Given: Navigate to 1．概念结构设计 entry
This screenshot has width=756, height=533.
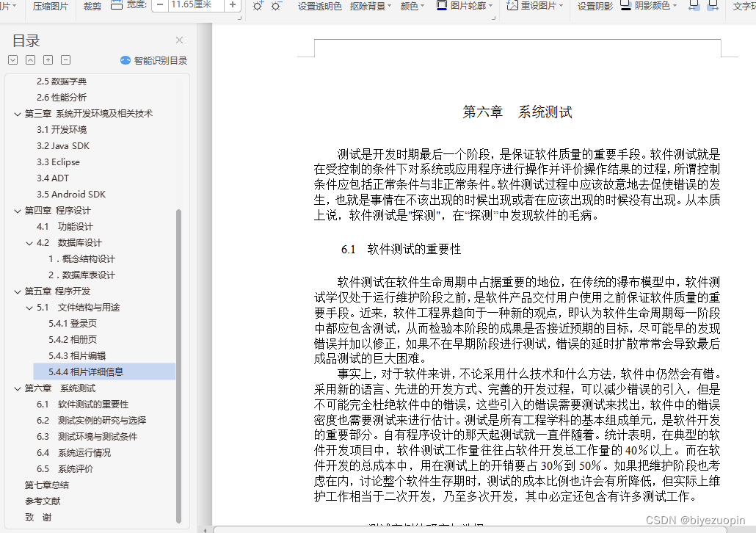Looking at the screenshot, I should (81, 259).
